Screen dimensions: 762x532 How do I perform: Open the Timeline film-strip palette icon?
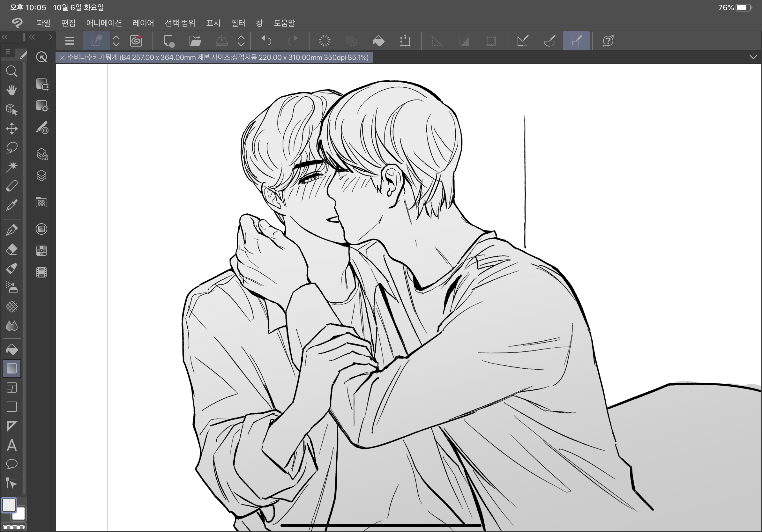point(41,273)
